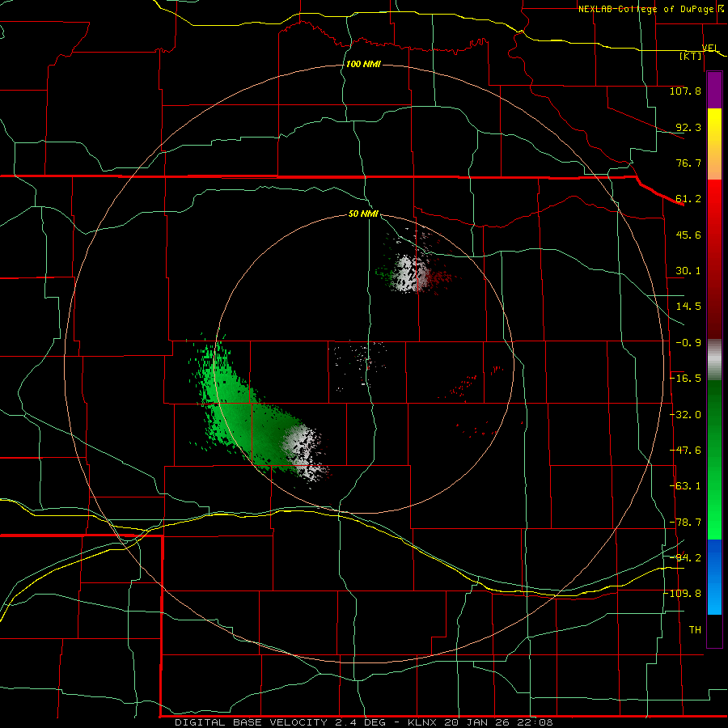Click the 107.8 velocity scale value
Screen dimensions: 728x728
pyautogui.click(x=685, y=91)
